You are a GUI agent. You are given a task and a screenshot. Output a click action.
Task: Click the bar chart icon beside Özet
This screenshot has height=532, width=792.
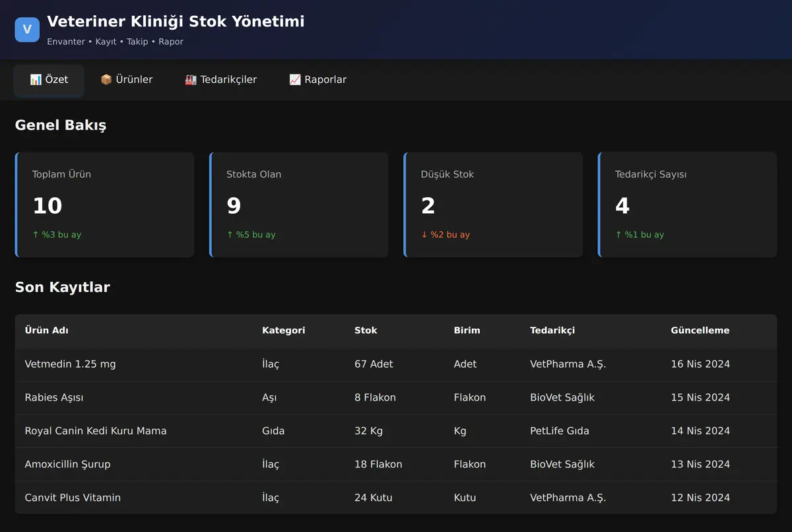[x=36, y=80]
